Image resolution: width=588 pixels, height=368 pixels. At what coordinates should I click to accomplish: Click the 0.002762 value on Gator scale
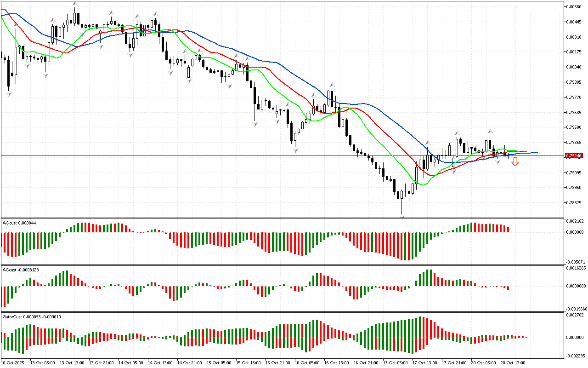click(574, 315)
